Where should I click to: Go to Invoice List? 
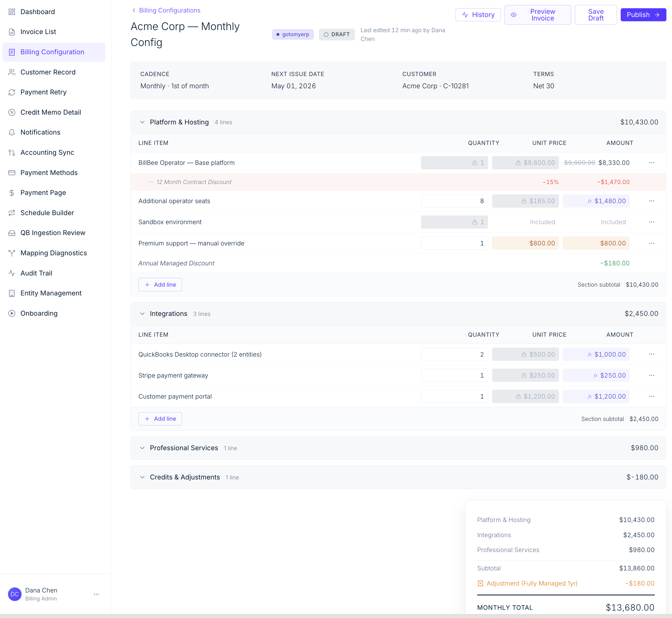53,32
